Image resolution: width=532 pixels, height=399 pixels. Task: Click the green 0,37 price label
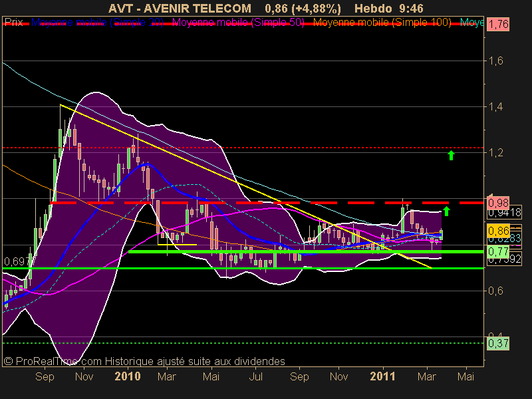pos(498,343)
